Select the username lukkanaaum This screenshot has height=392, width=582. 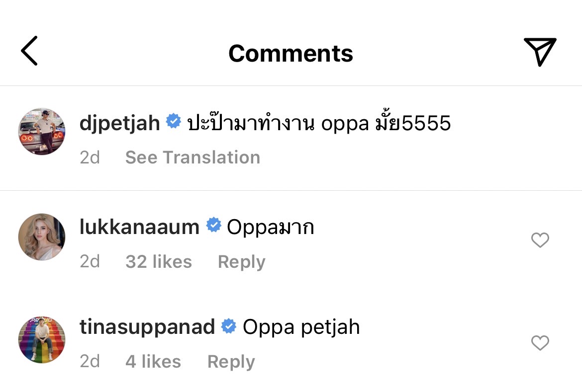(138, 227)
